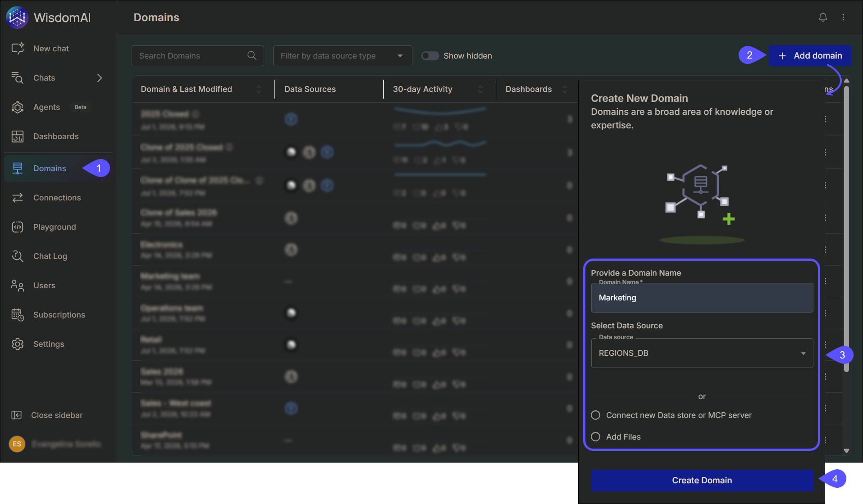This screenshot has width=863, height=504.
Task: Click the Playground code icon
Action: 18,227
